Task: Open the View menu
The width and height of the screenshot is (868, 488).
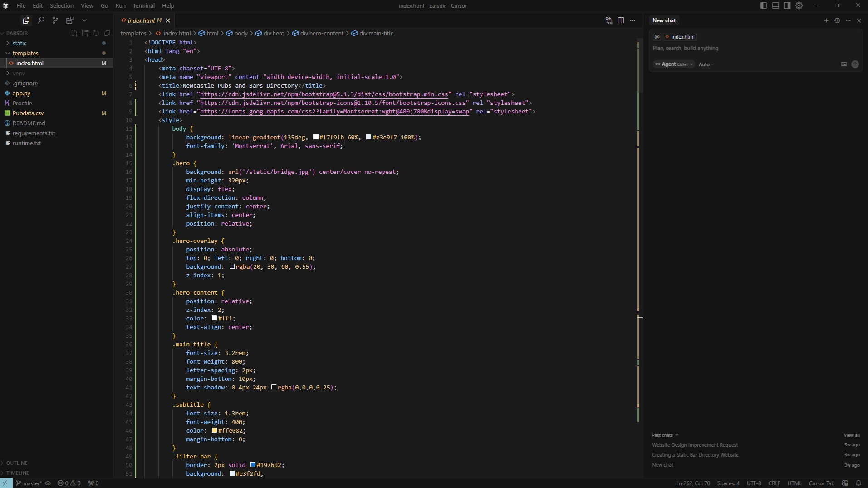Action: click(x=87, y=5)
